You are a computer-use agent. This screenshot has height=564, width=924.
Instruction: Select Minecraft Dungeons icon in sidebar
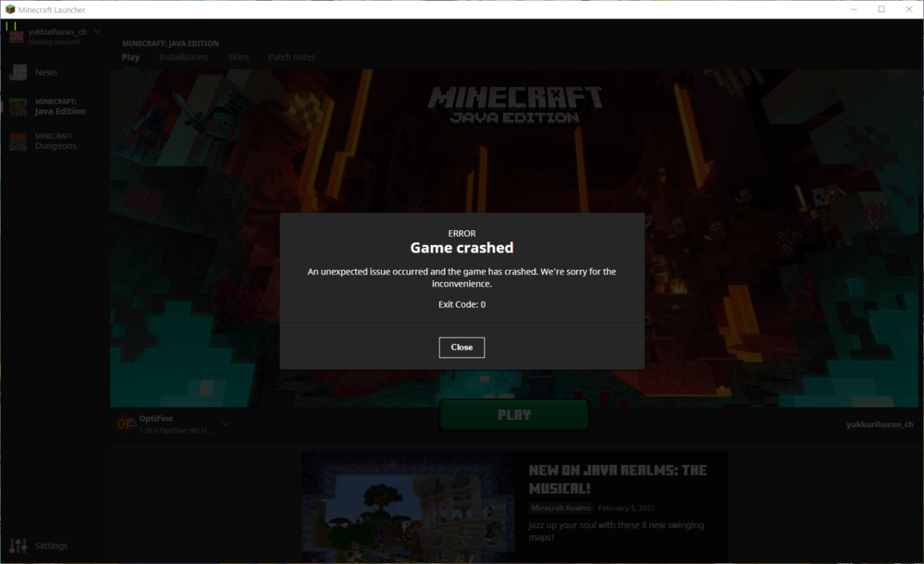18,141
